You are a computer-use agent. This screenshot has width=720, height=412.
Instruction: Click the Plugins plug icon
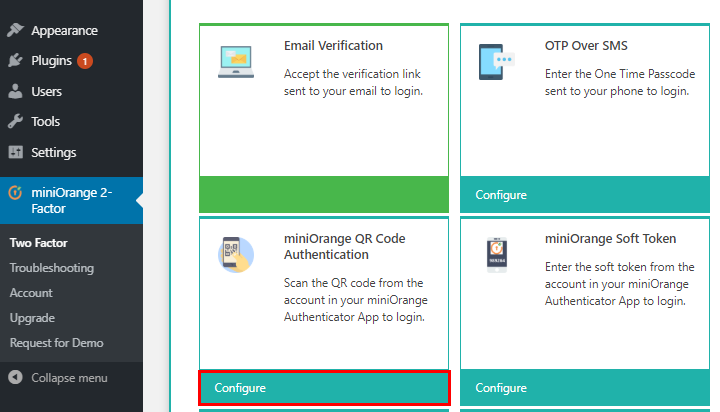point(15,61)
